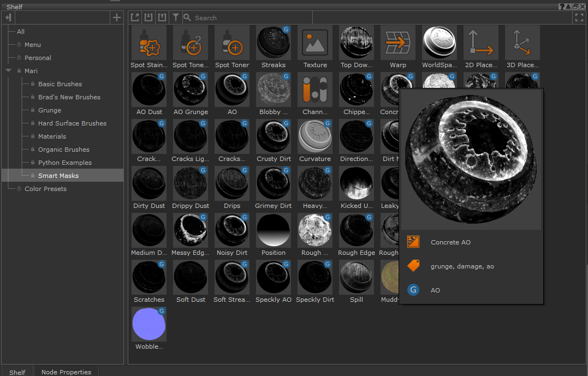The height and width of the screenshot is (376, 588).
Task: Switch to the Shelf tab at bottom
Action: pyautogui.click(x=17, y=372)
